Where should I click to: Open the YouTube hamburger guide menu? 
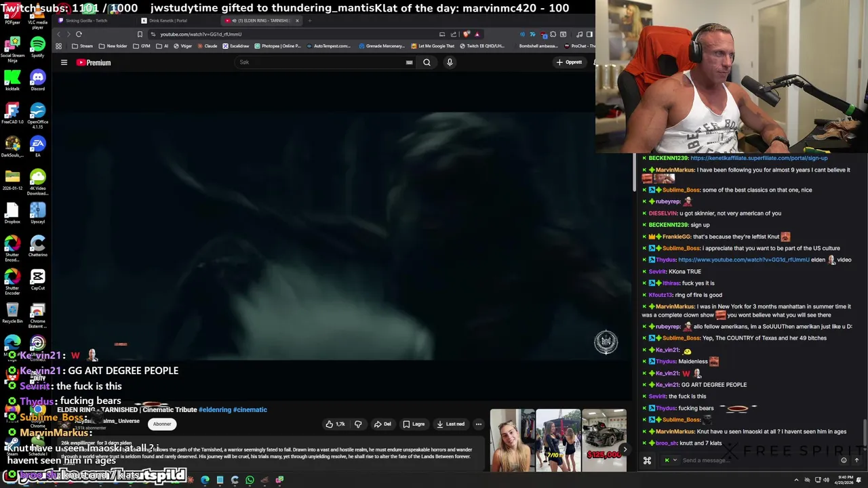64,62
